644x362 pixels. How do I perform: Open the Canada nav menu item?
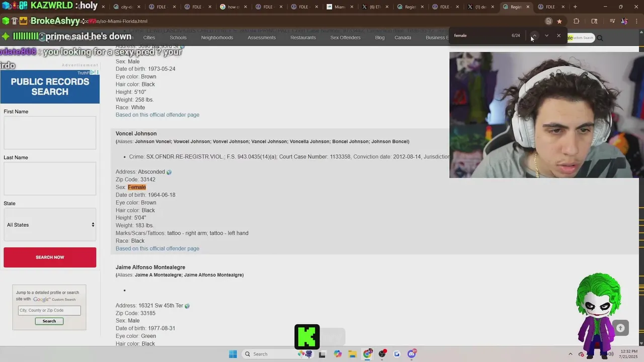point(403,38)
